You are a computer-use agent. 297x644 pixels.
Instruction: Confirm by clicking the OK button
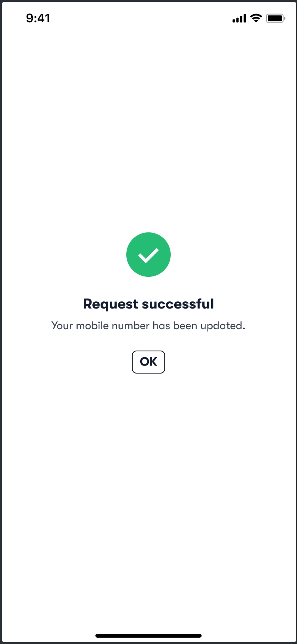148,362
